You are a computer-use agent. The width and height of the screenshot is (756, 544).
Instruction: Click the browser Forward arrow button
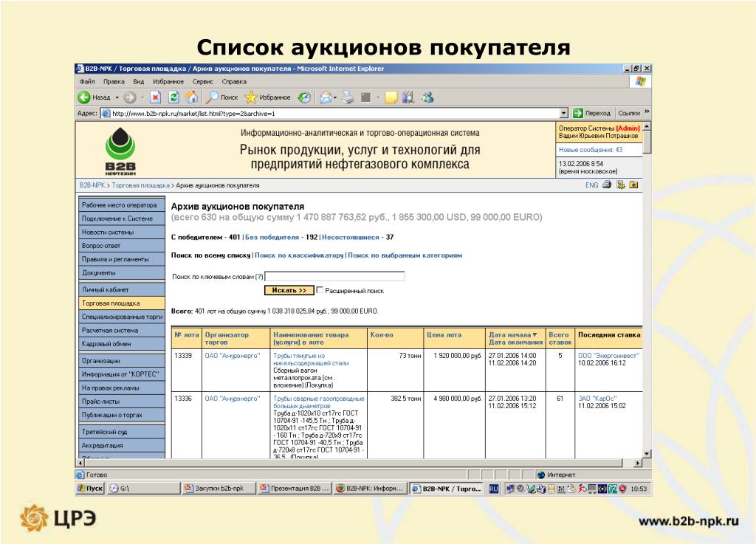point(130,97)
